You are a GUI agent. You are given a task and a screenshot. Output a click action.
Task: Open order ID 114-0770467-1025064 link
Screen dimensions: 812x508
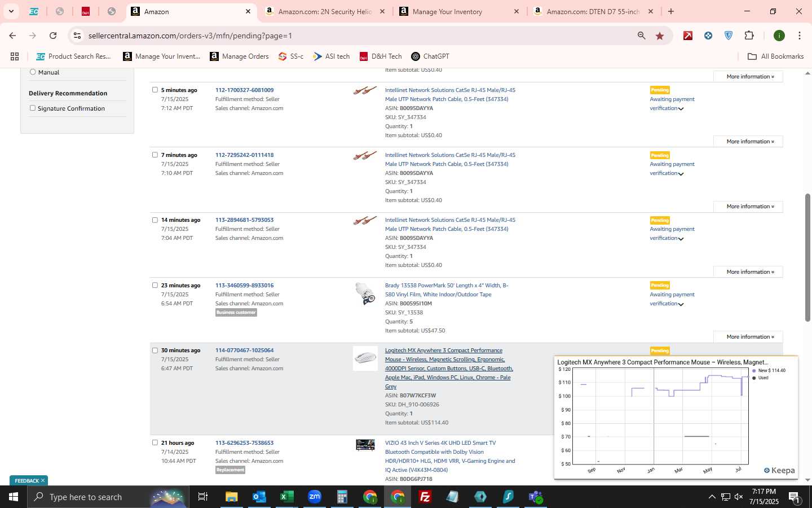pyautogui.click(x=244, y=351)
